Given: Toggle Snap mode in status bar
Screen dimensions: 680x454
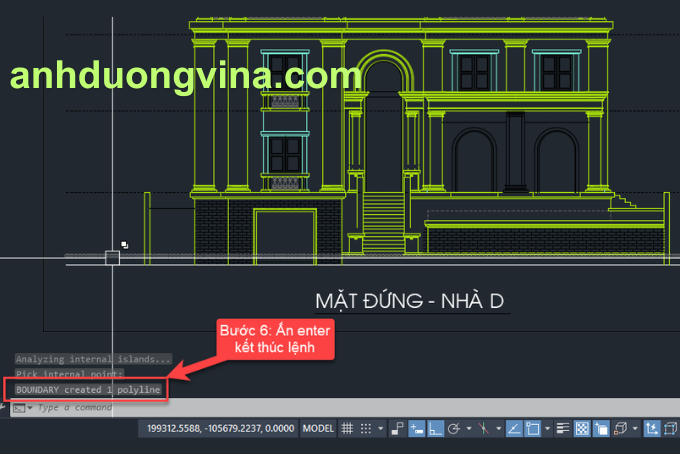Looking at the screenshot, I should click(366, 428).
